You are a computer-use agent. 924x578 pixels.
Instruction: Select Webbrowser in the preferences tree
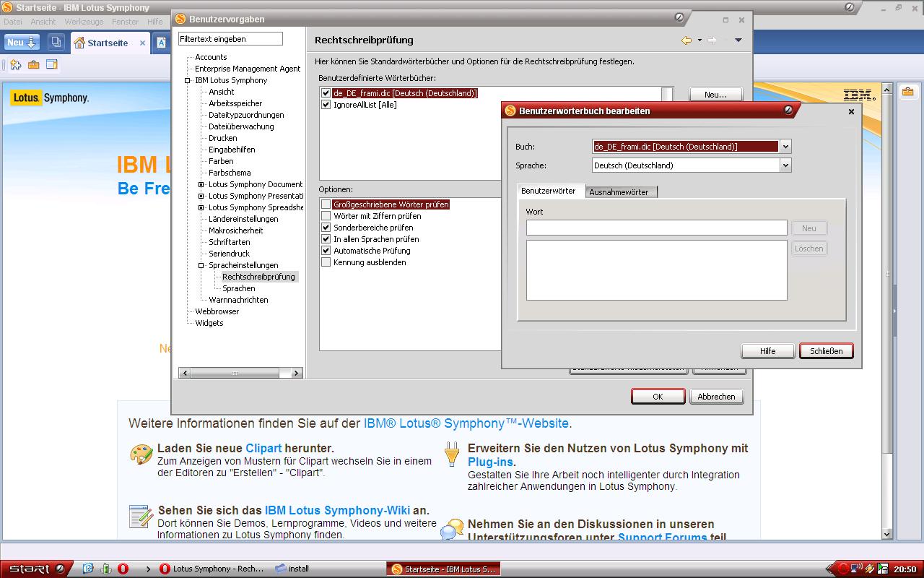[217, 311]
